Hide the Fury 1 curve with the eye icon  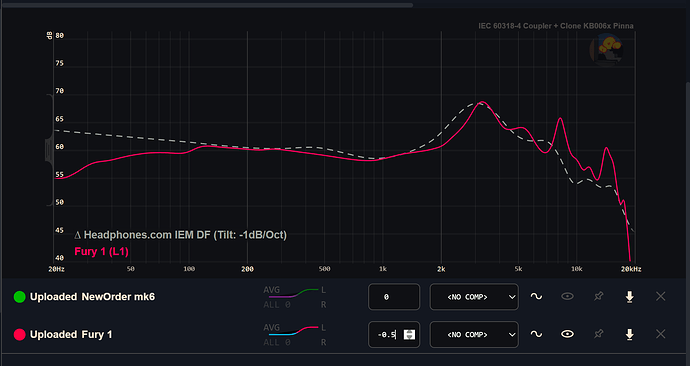[x=567, y=334]
